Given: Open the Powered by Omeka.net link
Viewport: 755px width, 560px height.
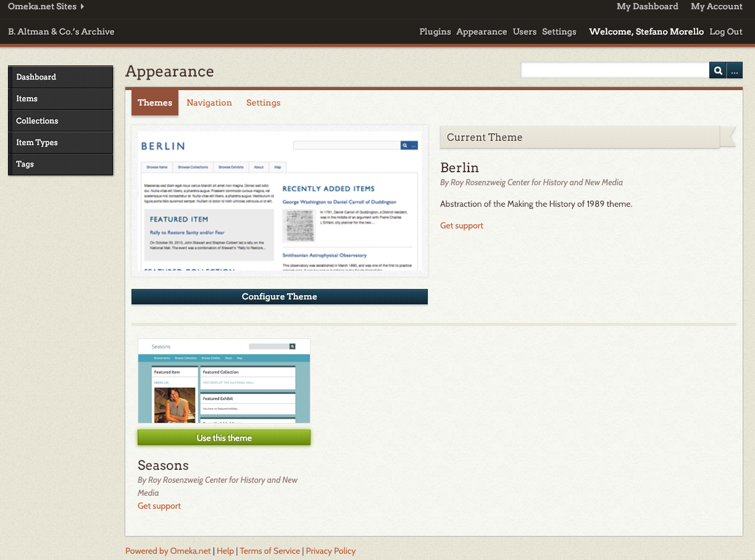Looking at the screenshot, I should pos(168,551).
